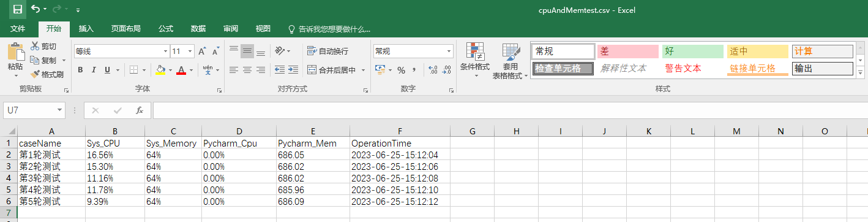
Task: Switch to the Insert ribbon tab
Action: click(86, 29)
